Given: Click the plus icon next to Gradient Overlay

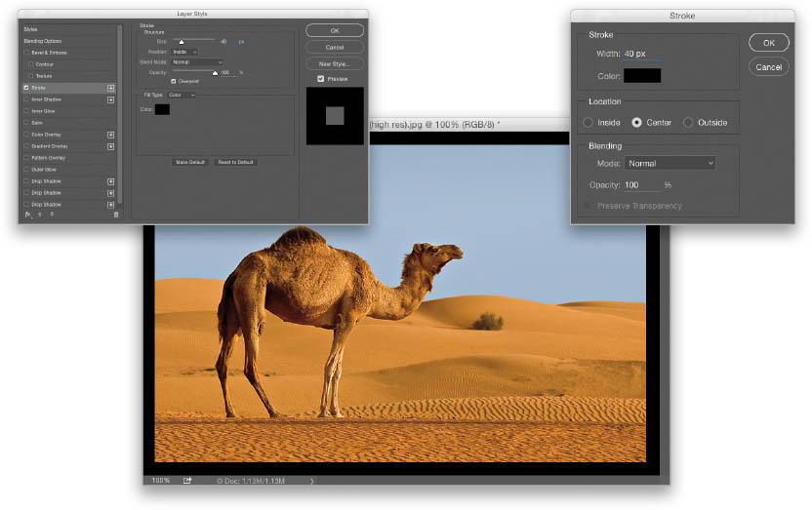Looking at the screenshot, I should click(x=110, y=146).
